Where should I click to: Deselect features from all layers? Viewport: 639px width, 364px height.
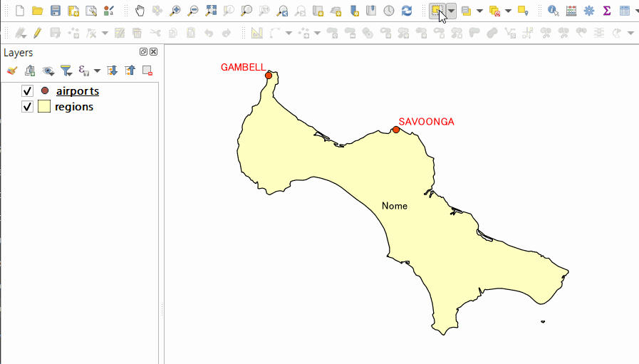(494, 11)
